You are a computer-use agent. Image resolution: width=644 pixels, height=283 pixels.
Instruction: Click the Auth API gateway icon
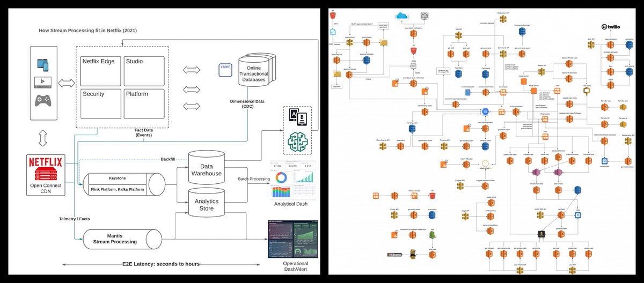coord(591,45)
